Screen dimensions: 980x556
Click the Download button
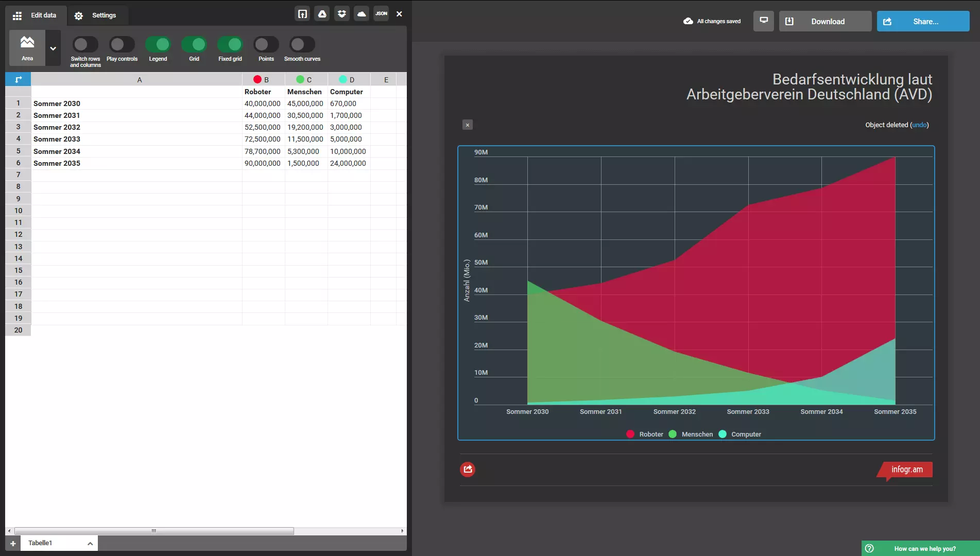click(825, 21)
